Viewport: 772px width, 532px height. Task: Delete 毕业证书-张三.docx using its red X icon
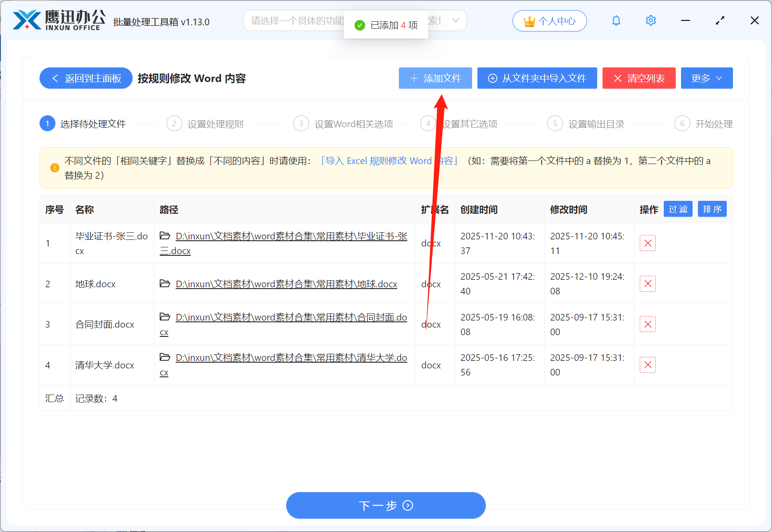[x=647, y=243]
